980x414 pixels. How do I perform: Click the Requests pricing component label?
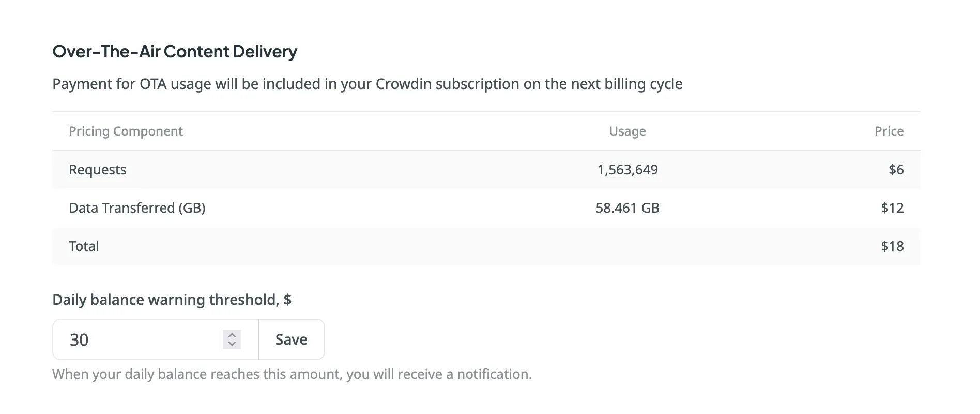pyautogui.click(x=97, y=169)
